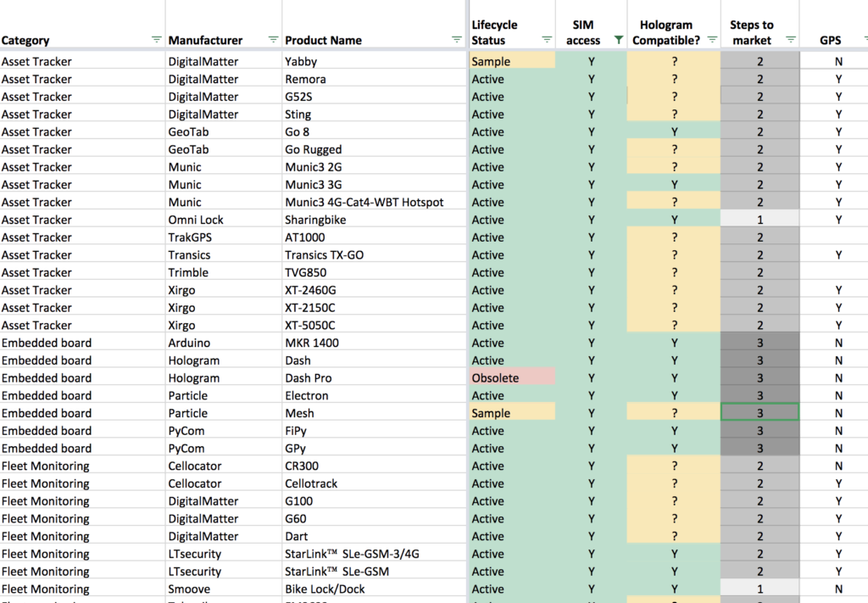Select the Dart product cell
This screenshot has width=868, height=603.
tap(374, 536)
